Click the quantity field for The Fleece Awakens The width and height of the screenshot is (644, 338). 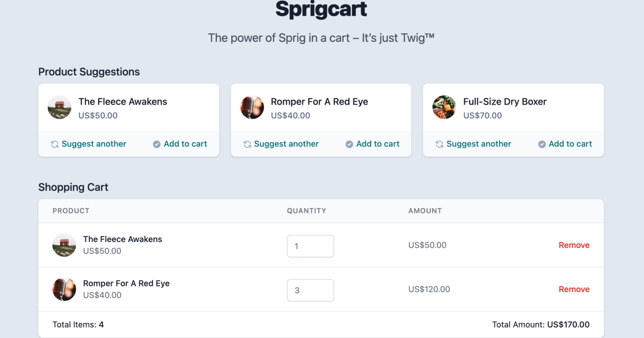310,246
